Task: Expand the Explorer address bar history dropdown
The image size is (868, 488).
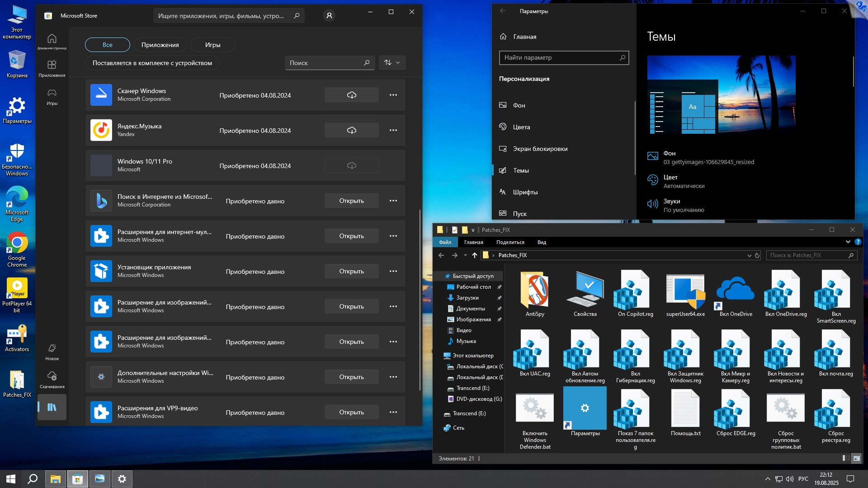Action: coord(749,255)
